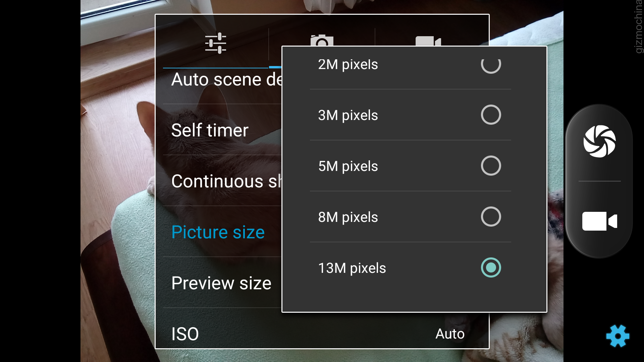
Task: Expand the ISO setting options
Action: coord(185,334)
